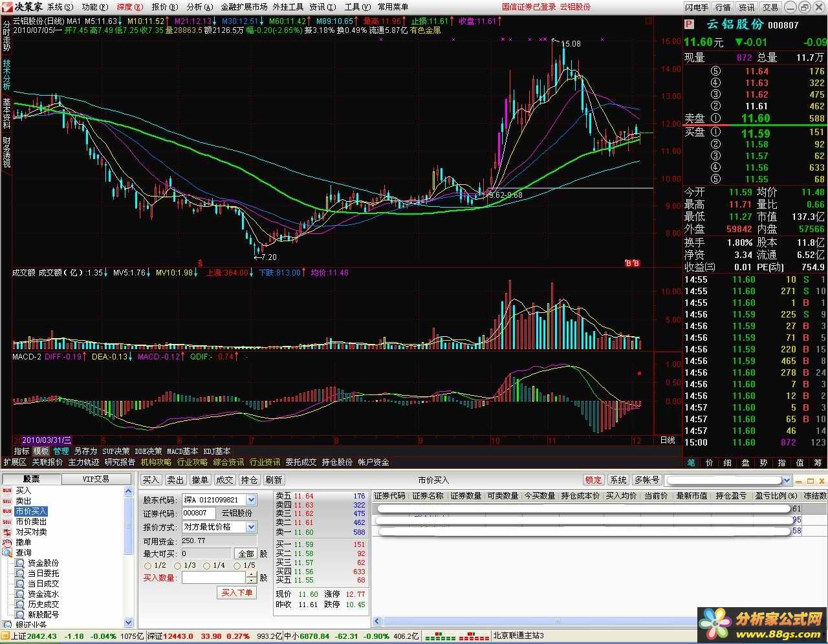Click the SELL icon beside 卖出
828x644 pixels.
7,501
